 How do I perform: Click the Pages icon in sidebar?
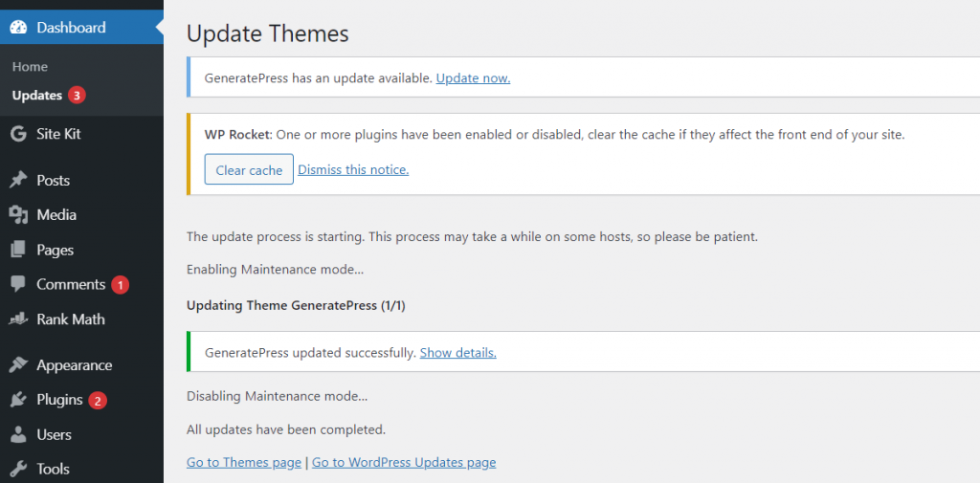(19, 250)
